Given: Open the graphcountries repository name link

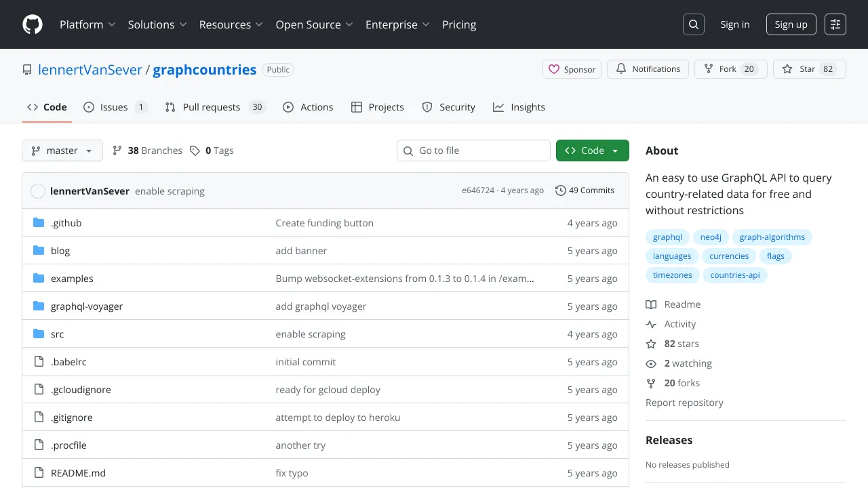Looking at the screenshot, I should coord(205,70).
